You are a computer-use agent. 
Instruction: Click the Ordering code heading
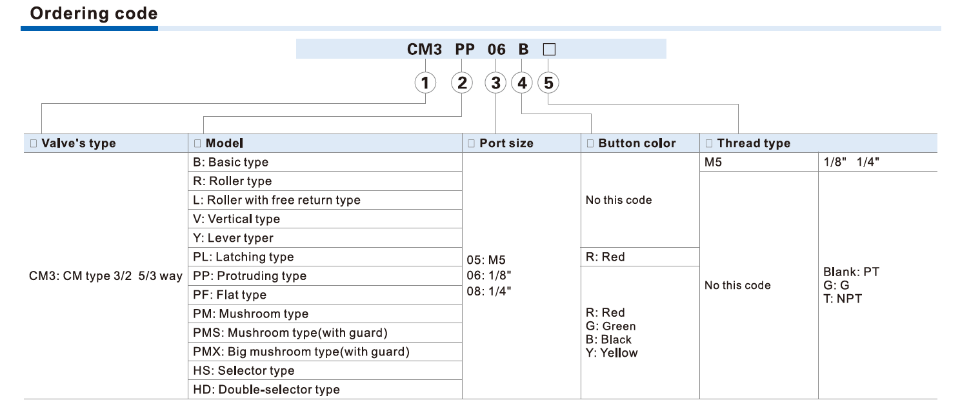[x=94, y=14]
